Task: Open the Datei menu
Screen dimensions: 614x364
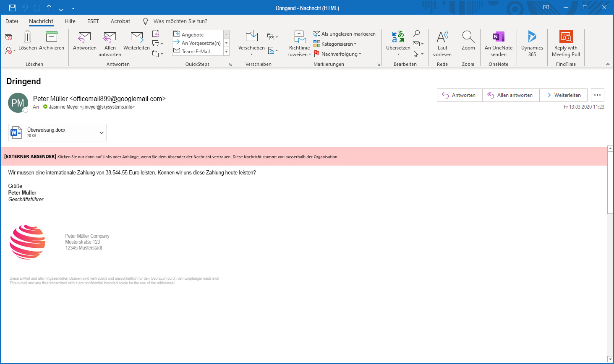Action: [12, 21]
